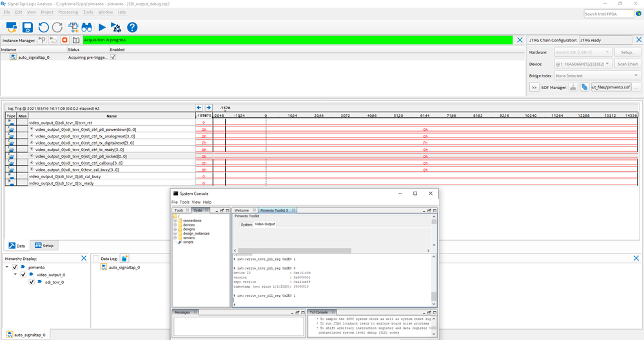
Task: Click the SOF Manager attach file paperclip icon
Action: point(584,87)
